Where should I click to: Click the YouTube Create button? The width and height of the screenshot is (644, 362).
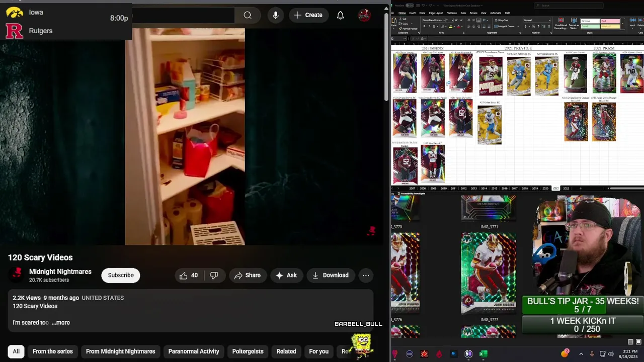tap(308, 15)
